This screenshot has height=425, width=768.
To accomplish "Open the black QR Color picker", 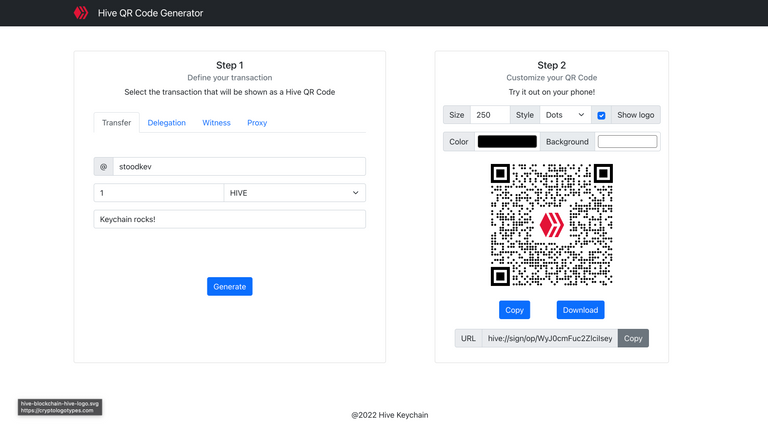I will tap(507, 142).
